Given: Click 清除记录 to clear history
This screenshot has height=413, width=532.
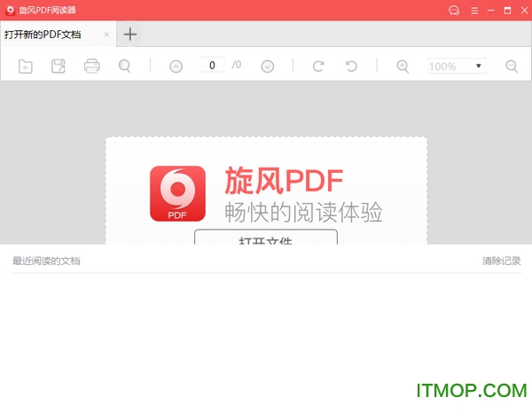Looking at the screenshot, I should tap(501, 261).
